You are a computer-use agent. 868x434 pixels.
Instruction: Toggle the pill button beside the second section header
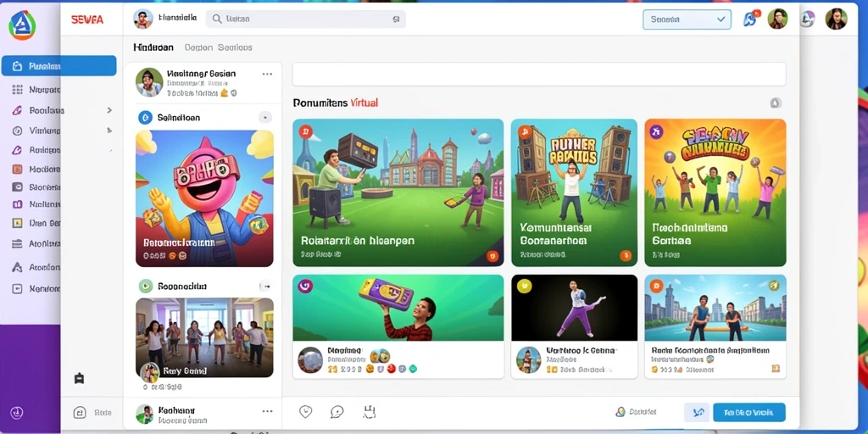(x=265, y=287)
